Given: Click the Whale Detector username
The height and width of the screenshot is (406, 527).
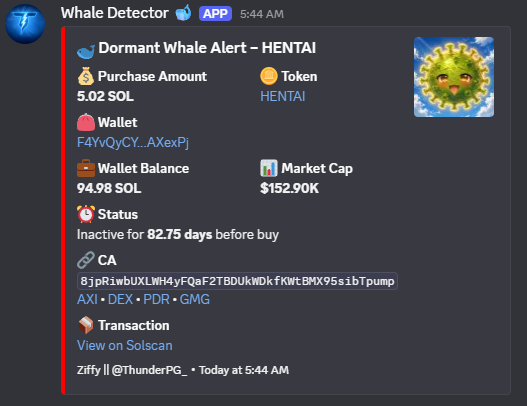Looking at the screenshot, I should coord(115,13).
